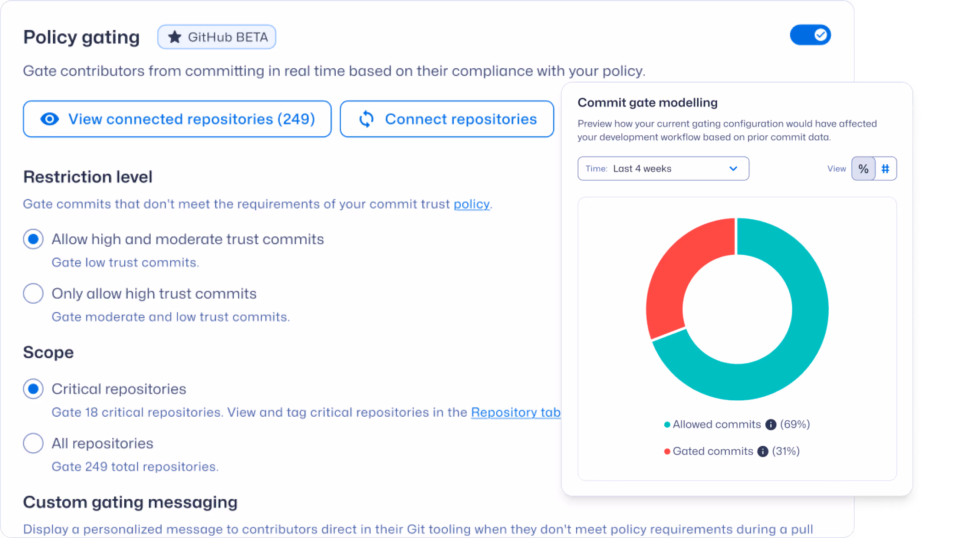Click the sync arrows icon on Connect repositories
The image size is (980, 538).
click(x=366, y=119)
